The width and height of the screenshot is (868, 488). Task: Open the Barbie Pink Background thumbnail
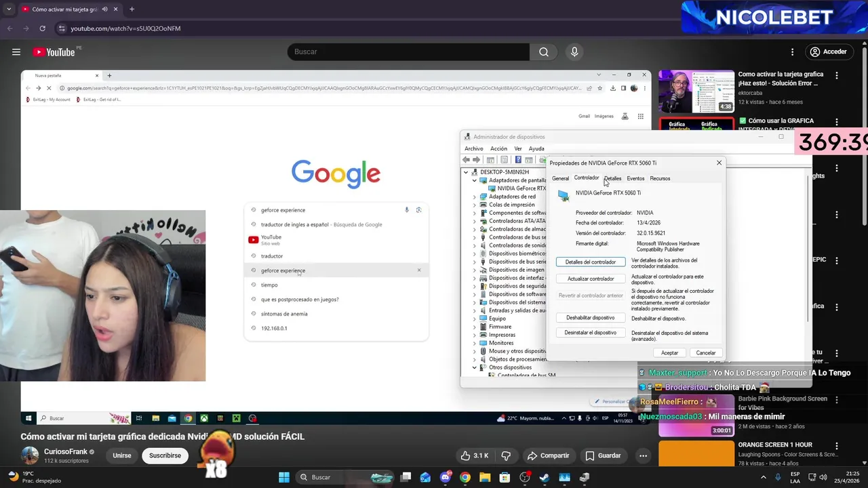696,415
